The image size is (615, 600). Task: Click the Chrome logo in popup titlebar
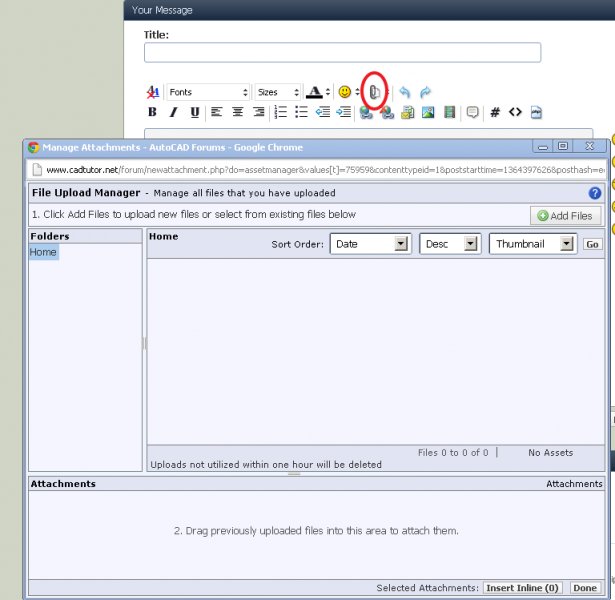[x=33, y=147]
